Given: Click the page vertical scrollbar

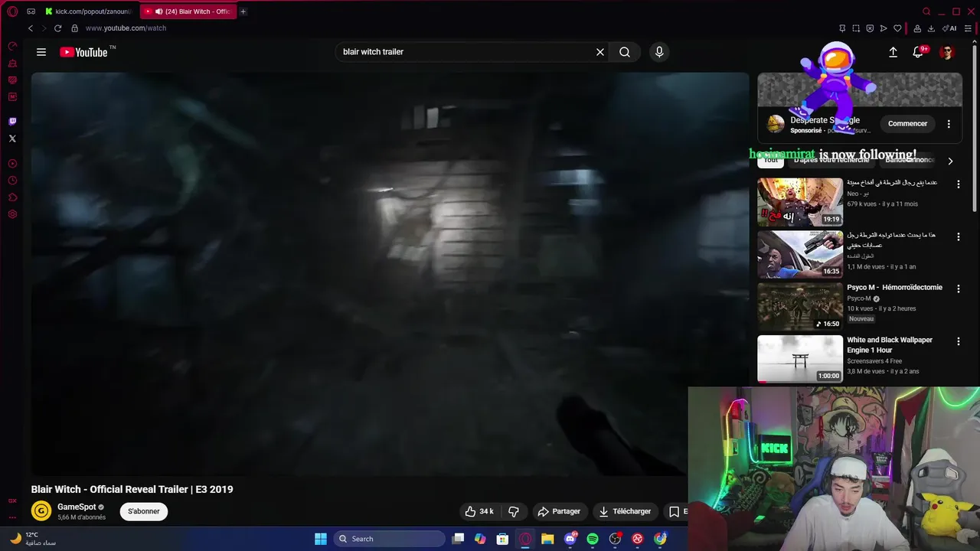Looking at the screenshot, I should tap(975, 130).
